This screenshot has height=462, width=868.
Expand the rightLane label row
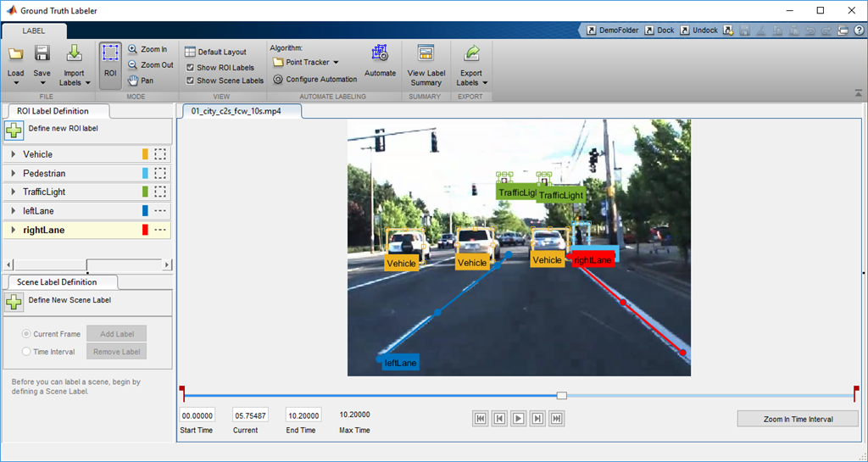14,230
